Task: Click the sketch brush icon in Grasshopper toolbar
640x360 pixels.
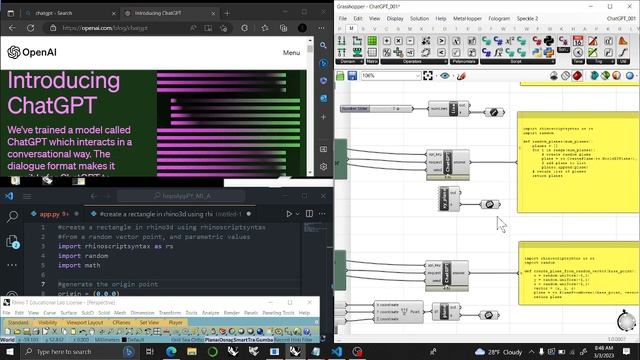Action: point(461,76)
